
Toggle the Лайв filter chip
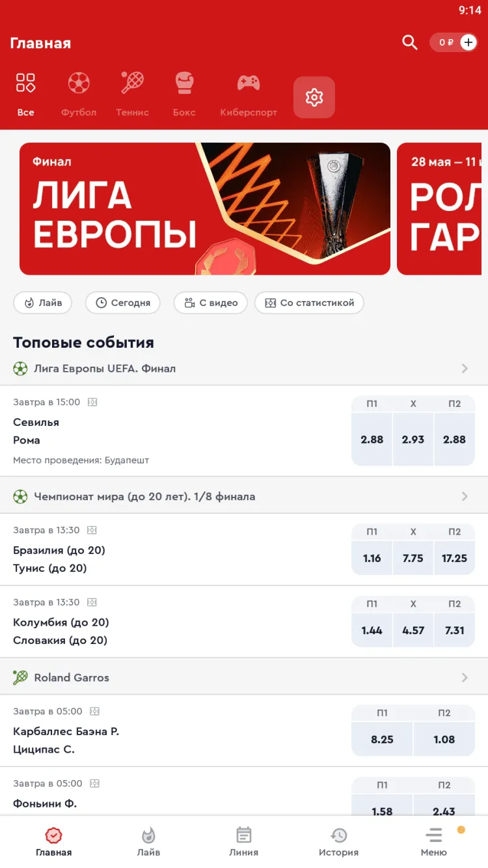coord(43,303)
